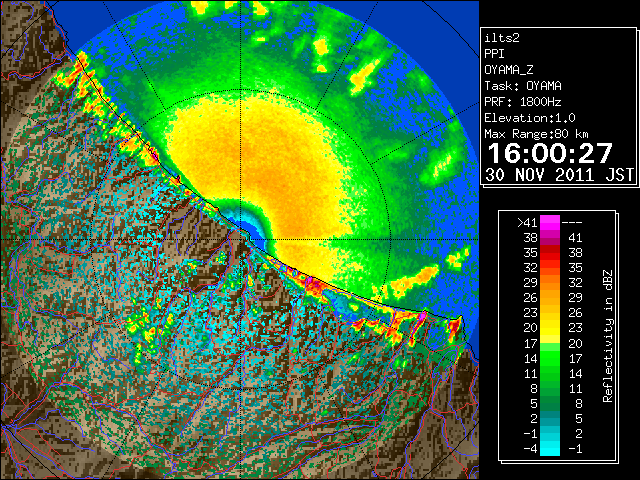
Task: Click the "Max Range:80 km" line
Action: (536, 134)
